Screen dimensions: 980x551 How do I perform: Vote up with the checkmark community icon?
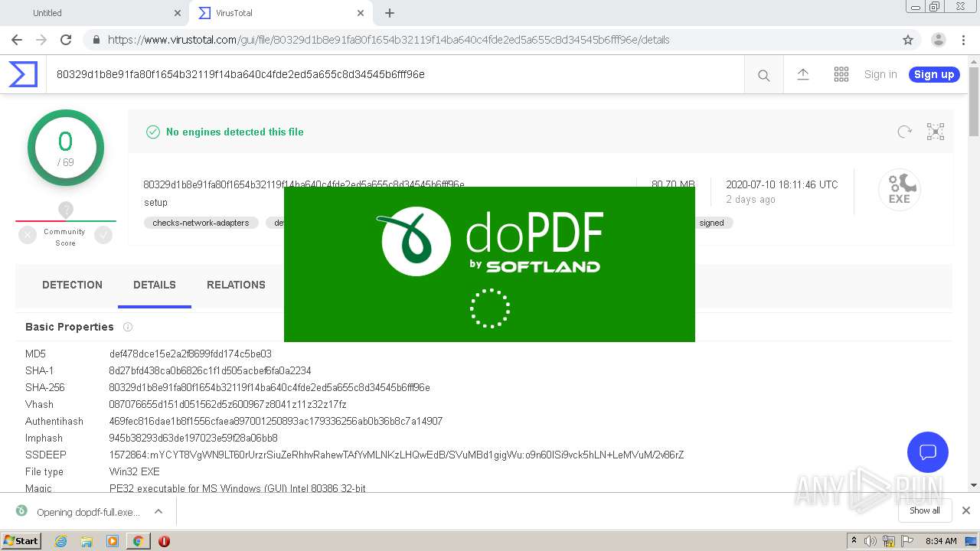tap(103, 236)
